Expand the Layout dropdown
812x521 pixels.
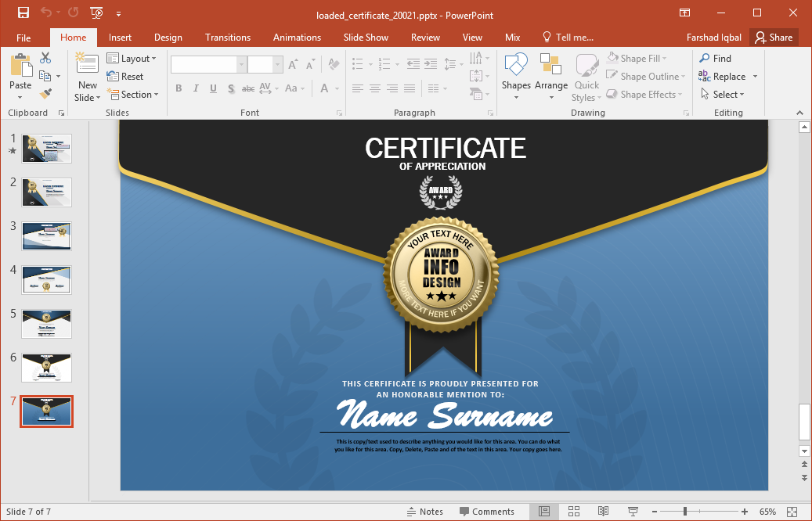tap(132, 59)
